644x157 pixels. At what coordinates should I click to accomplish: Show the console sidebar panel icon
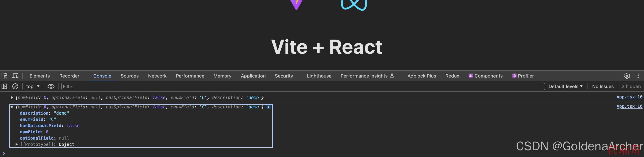point(4,86)
